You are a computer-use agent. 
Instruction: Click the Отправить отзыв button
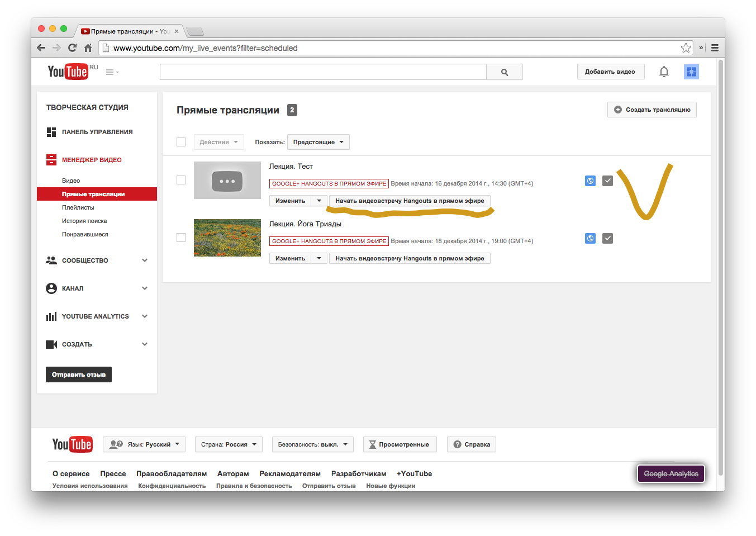click(x=79, y=374)
